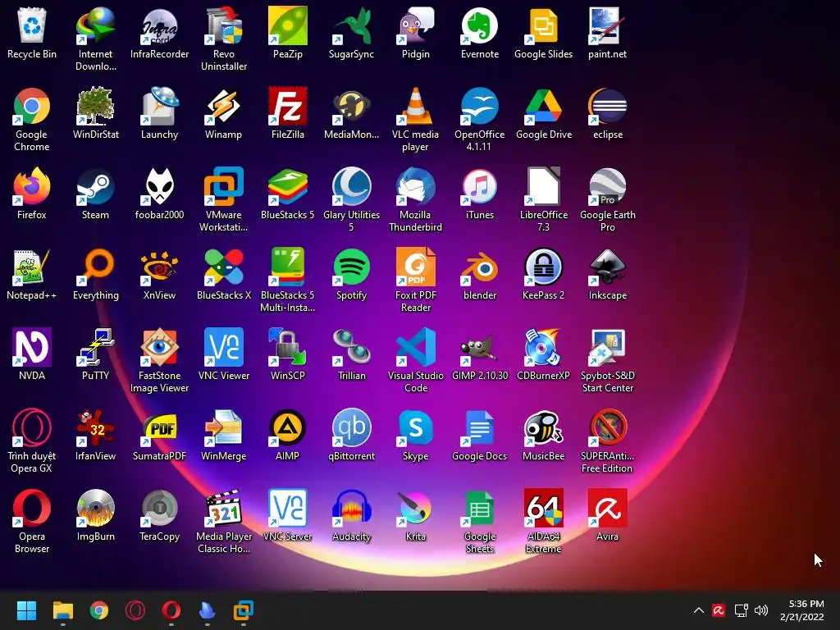Select the Google Drive desktop icon
Image resolution: width=840 pixels, height=630 pixels.
point(543,106)
